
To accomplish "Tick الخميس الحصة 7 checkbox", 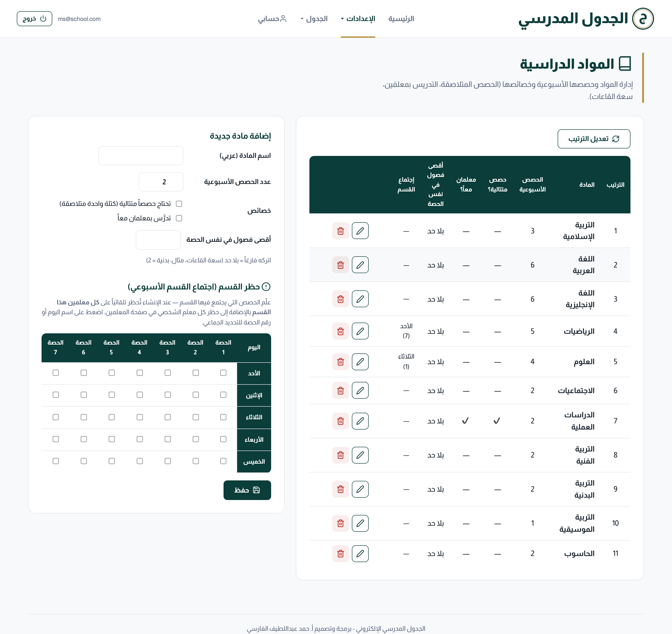I will pos(56,461).
